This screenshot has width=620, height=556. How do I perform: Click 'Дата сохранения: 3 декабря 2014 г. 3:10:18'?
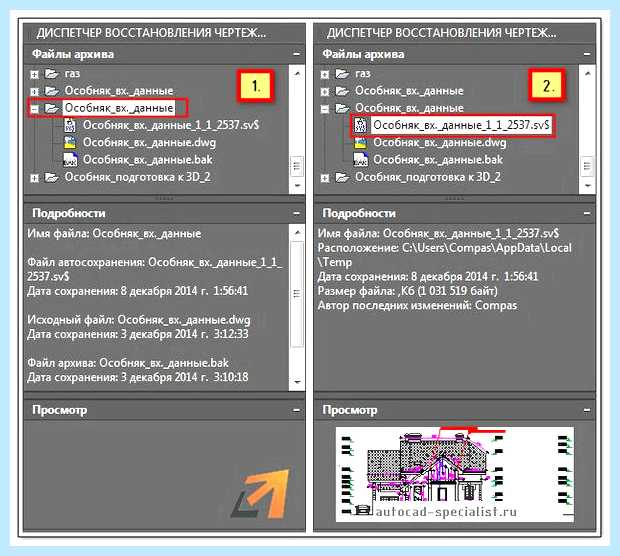[x=138, y=377]
